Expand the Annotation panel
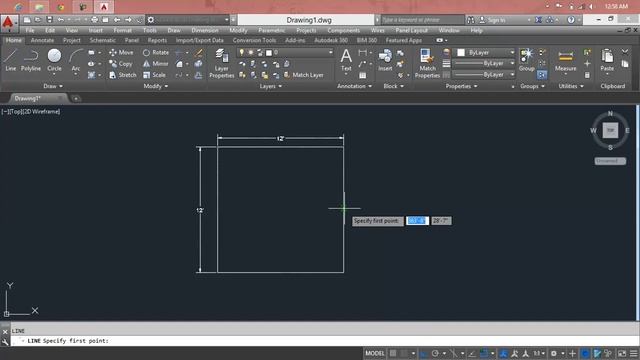Image resolution: width=640 pixels, height=360 pixels. (x=354, y=86)
